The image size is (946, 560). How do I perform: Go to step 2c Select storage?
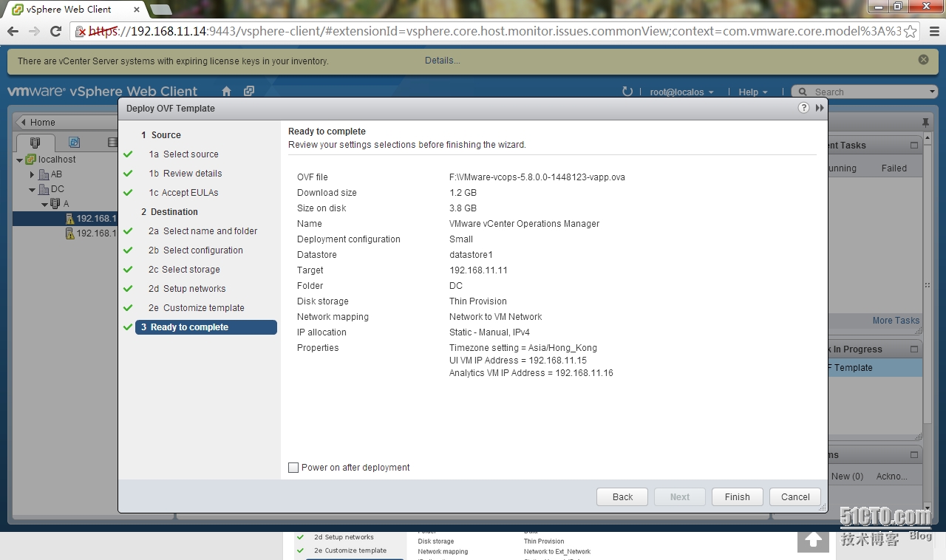tap(184, 270)
